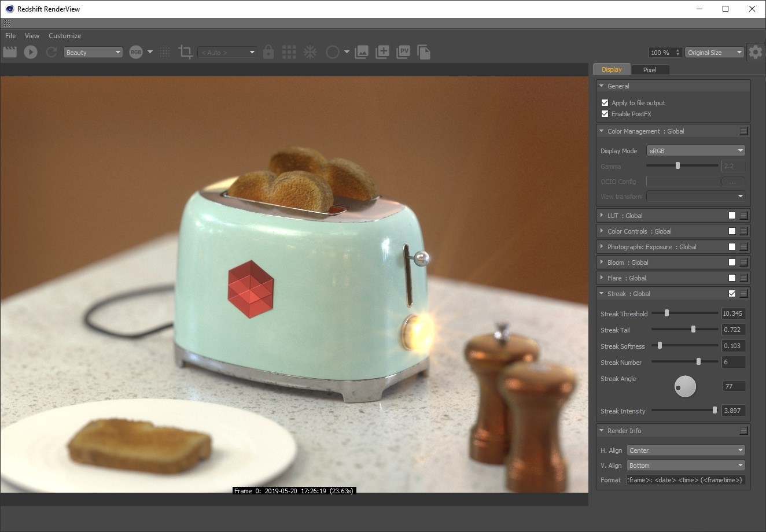
Task: Open the Customize menu
Action: [65, 35]
